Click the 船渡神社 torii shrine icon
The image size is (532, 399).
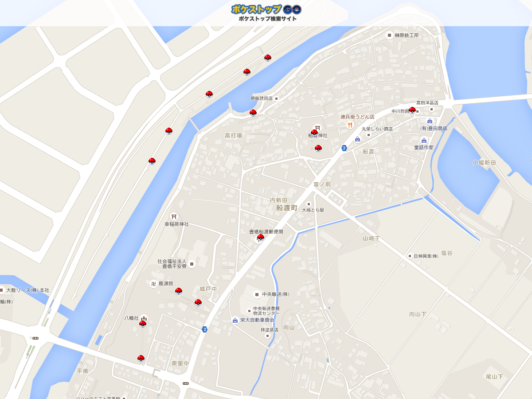click(317, 128)
